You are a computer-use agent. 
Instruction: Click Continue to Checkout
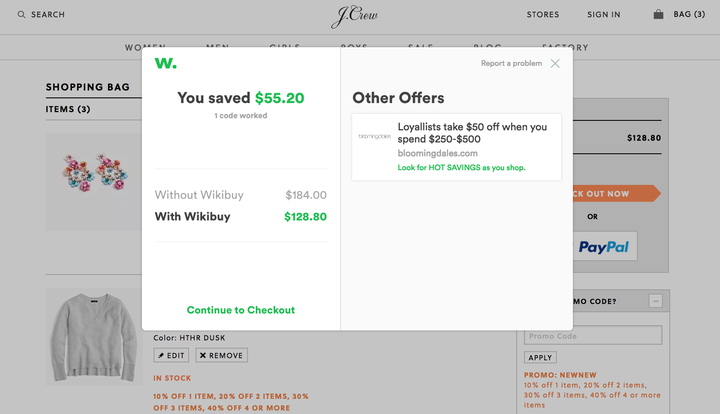coord(241,310)
